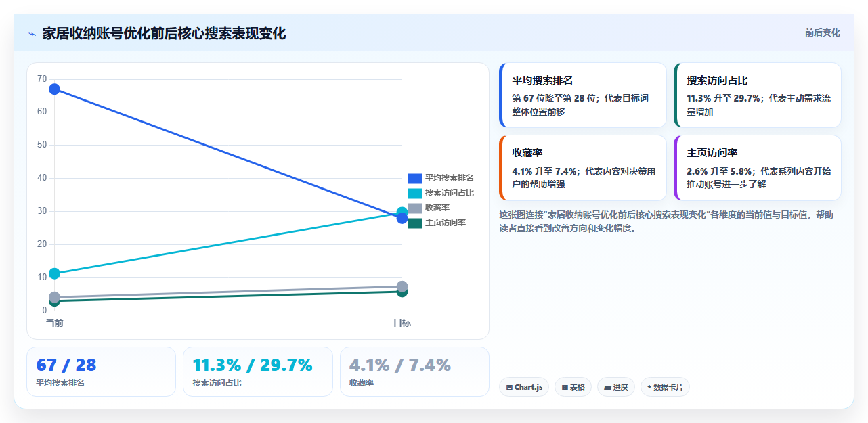
Task: Toggle the 搜索访问占比 legend entry
Action: pyautogui.click(x=441, y=193)
